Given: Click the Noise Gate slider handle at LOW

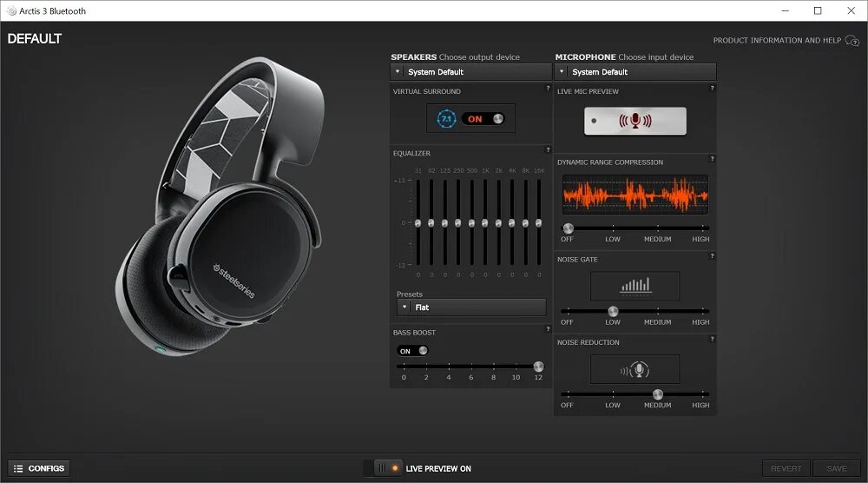Looking at the screenshot, I should click(613, 311).
